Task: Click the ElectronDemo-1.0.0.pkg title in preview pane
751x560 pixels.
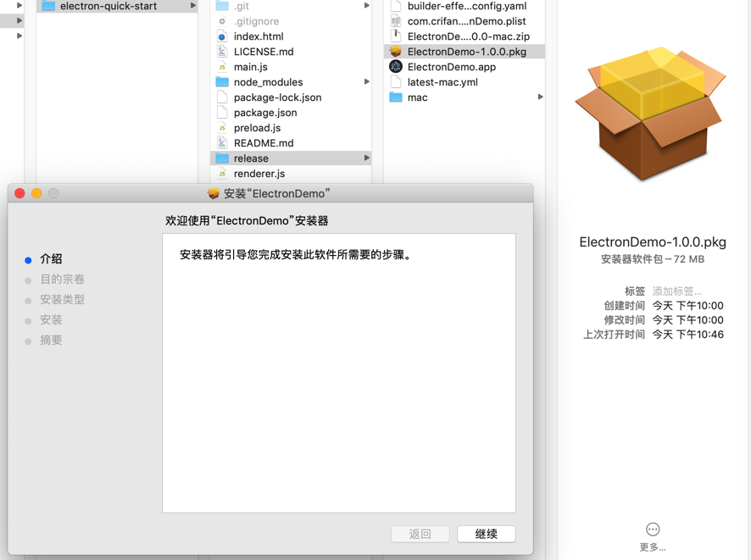Action: point(653,242)
